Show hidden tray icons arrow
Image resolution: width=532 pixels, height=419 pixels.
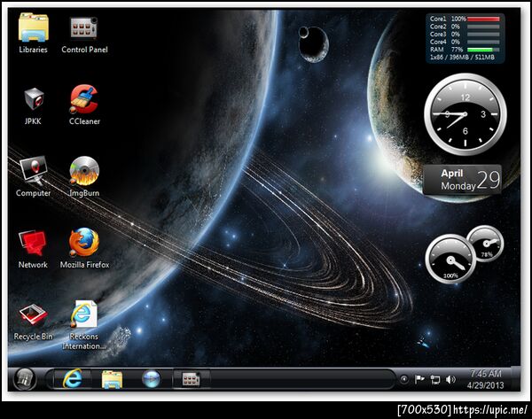pos(403,379)
